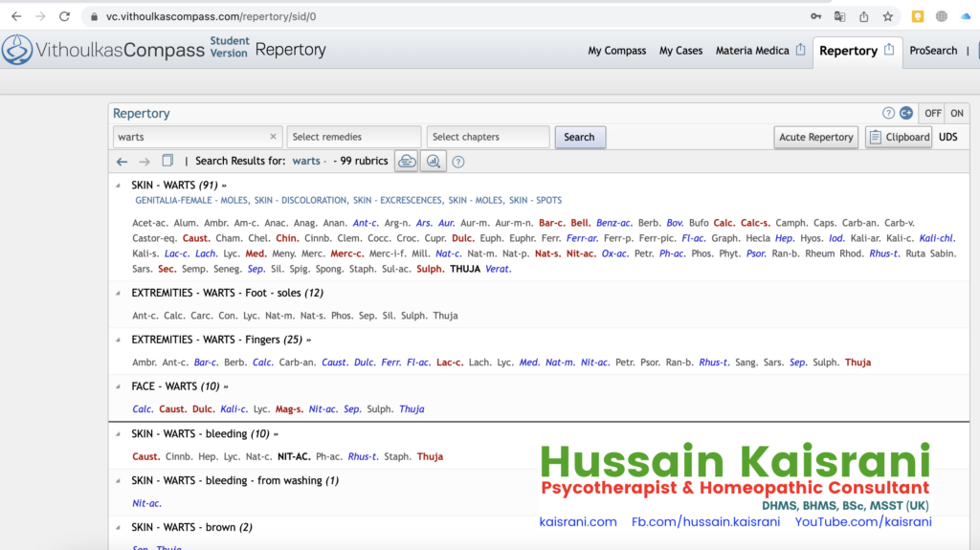Open SKIN - MOLES cross reference
The height and width of the screenshot is (550, 980).
(476, 200)
